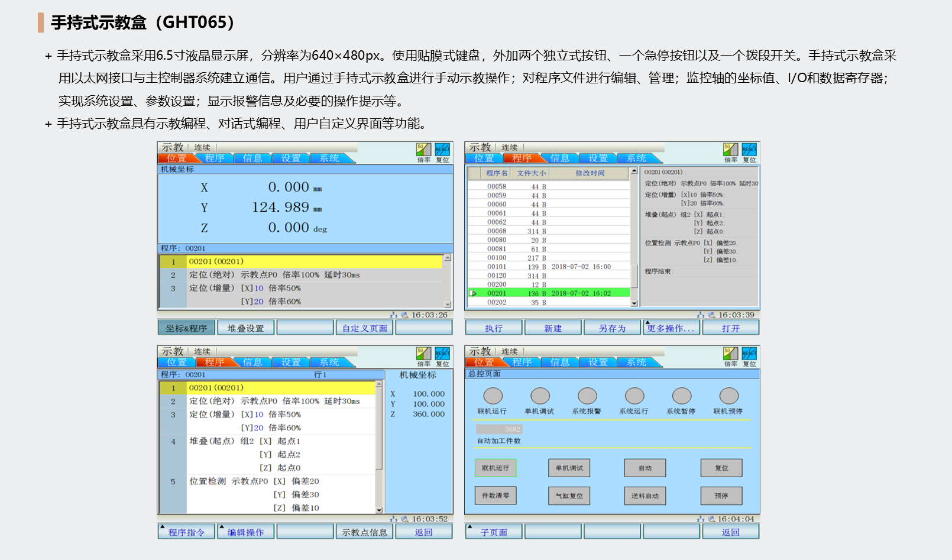
Task: Expand the 更多操作... popup menu
Action: pos(671,328)
